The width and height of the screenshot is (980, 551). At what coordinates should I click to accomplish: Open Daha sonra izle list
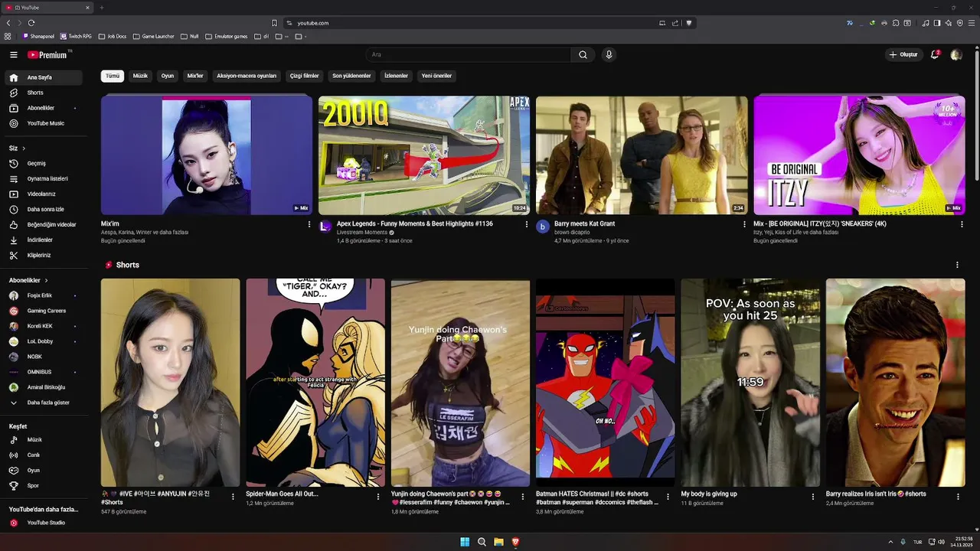(x=44, y=209)
